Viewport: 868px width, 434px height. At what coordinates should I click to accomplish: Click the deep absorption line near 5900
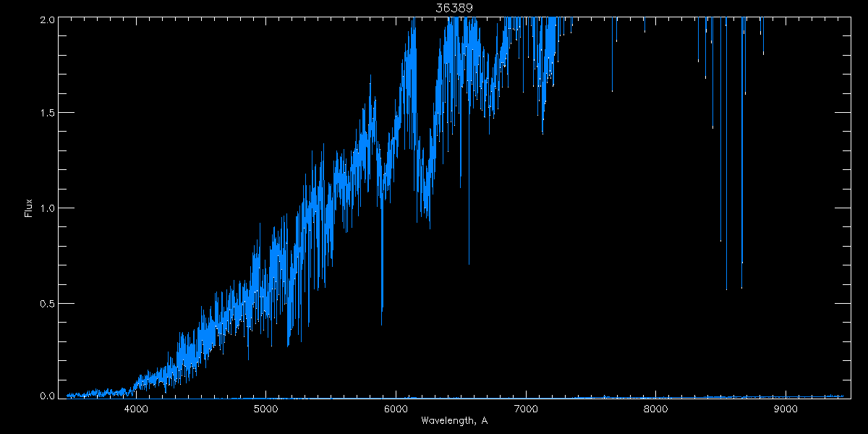tap(382, 289)
